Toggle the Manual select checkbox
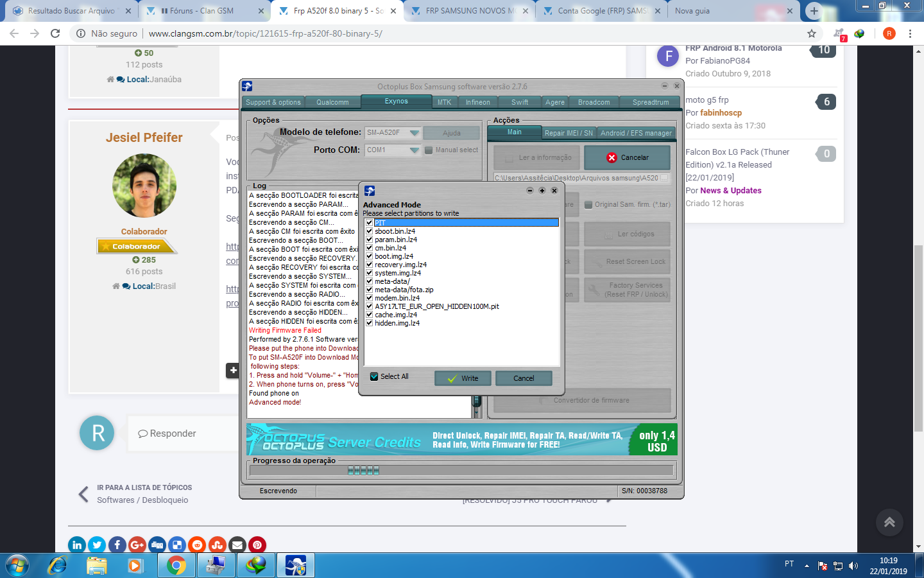The width and height of the screenshot is (924, 578). [429, 150]
